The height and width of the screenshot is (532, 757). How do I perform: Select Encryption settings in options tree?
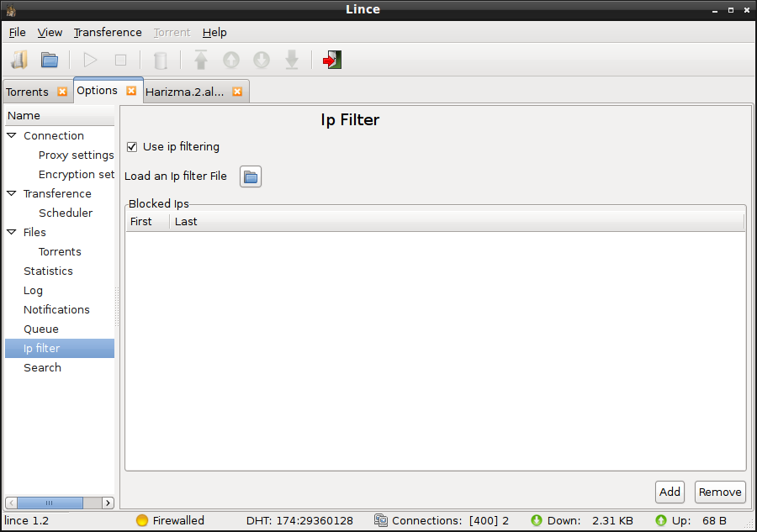click(x=77, y=174)
